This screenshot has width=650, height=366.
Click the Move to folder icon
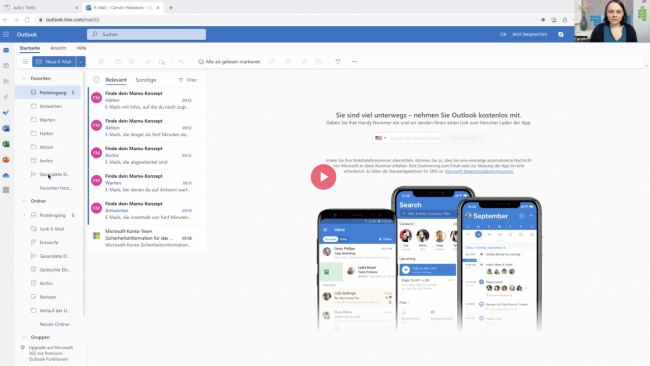pos(162,61)
